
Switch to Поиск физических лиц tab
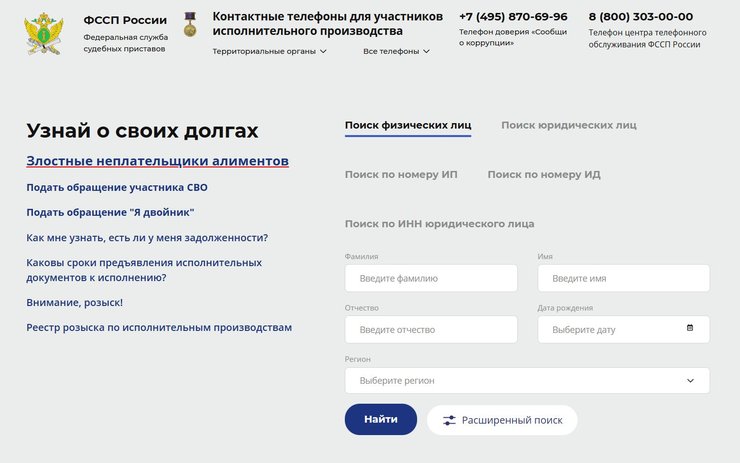click(408, 125)
